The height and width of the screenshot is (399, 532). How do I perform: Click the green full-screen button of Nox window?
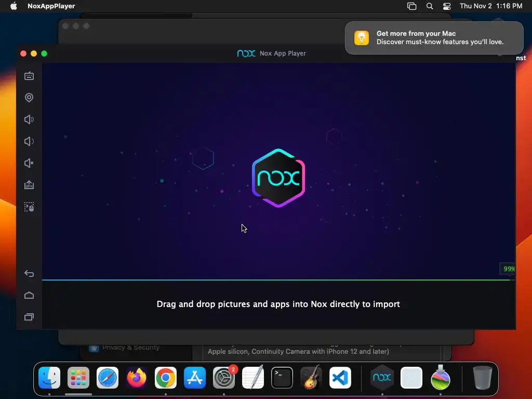point(44,54)
